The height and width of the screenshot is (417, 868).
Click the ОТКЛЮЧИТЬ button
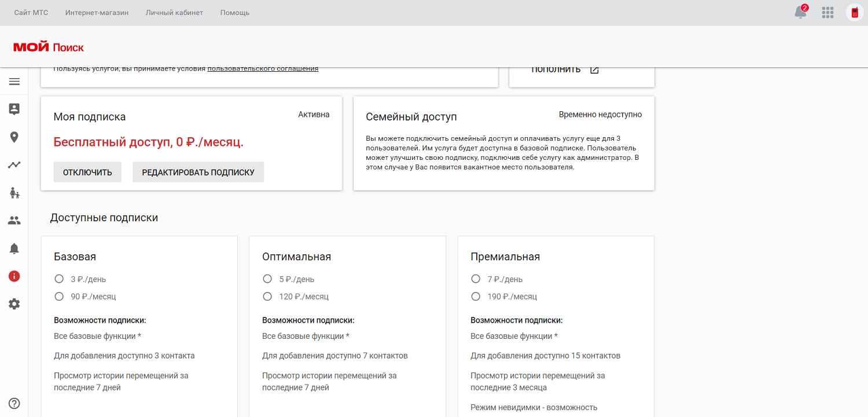[x=87, y=172]
